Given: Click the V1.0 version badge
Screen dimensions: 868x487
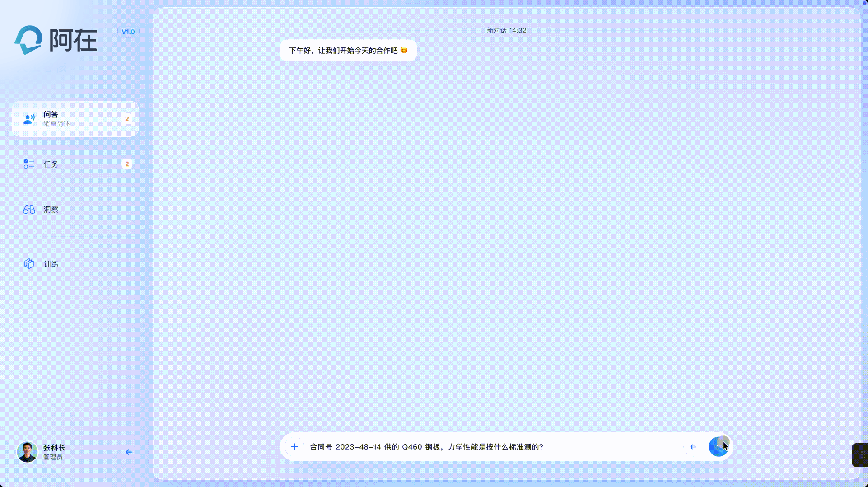Looking at the screenshot, I should coord(128,32).
